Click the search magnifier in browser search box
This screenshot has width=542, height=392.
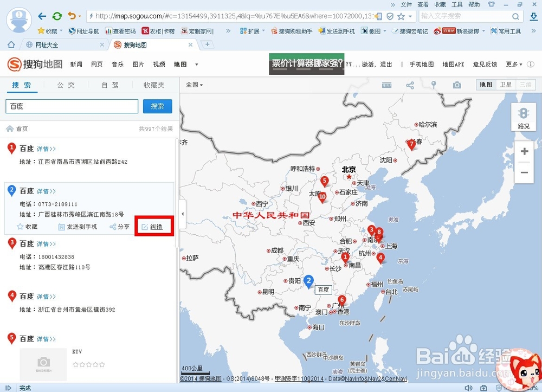[515, 16]
